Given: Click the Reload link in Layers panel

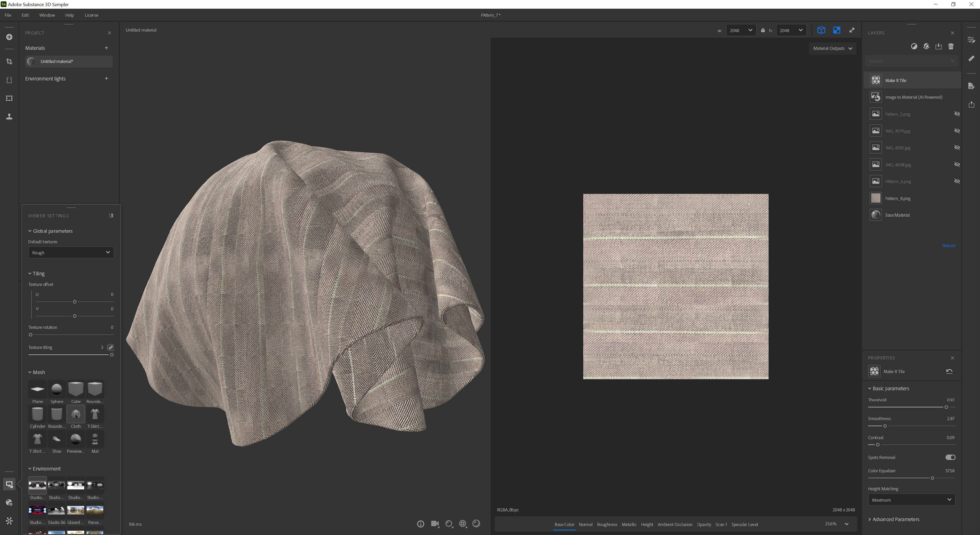Looking at the screenshot, I should coord(948,245).
